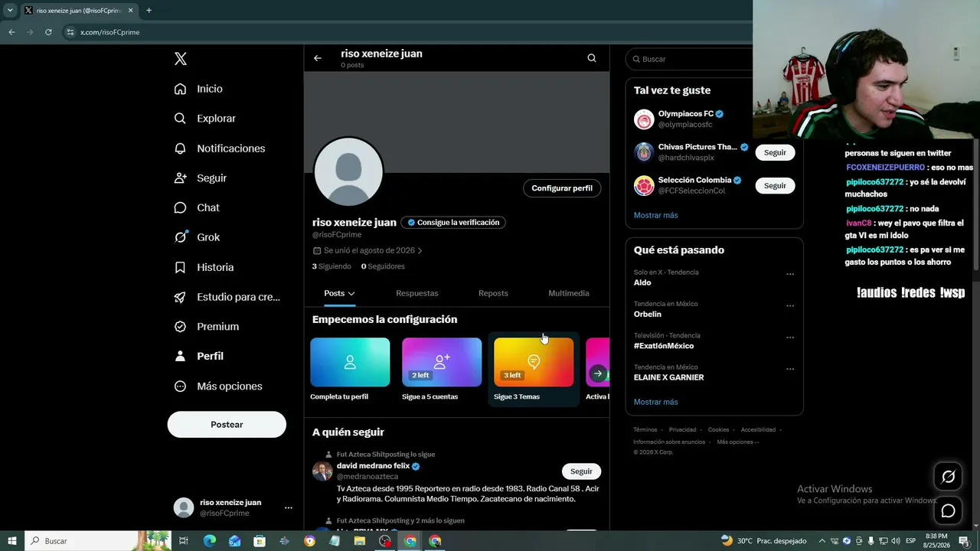Open Estudio para creadores in sidebar
980x551 pixels.
click(227, 297)
